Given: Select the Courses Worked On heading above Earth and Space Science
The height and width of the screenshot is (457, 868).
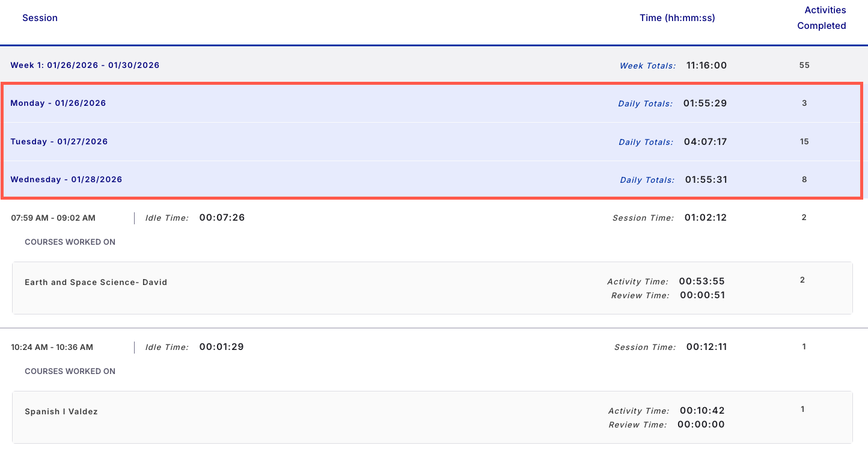Looking at the screenshot, I should tap(70, 242).
